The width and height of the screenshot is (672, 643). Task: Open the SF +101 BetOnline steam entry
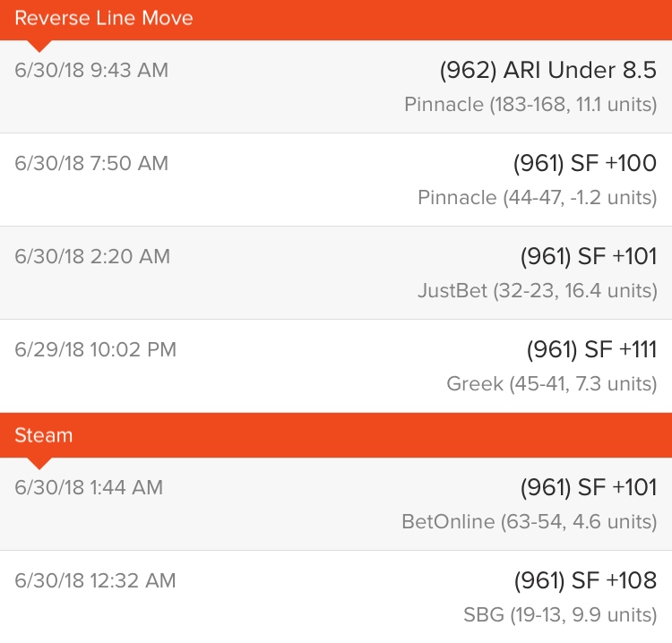336,504
